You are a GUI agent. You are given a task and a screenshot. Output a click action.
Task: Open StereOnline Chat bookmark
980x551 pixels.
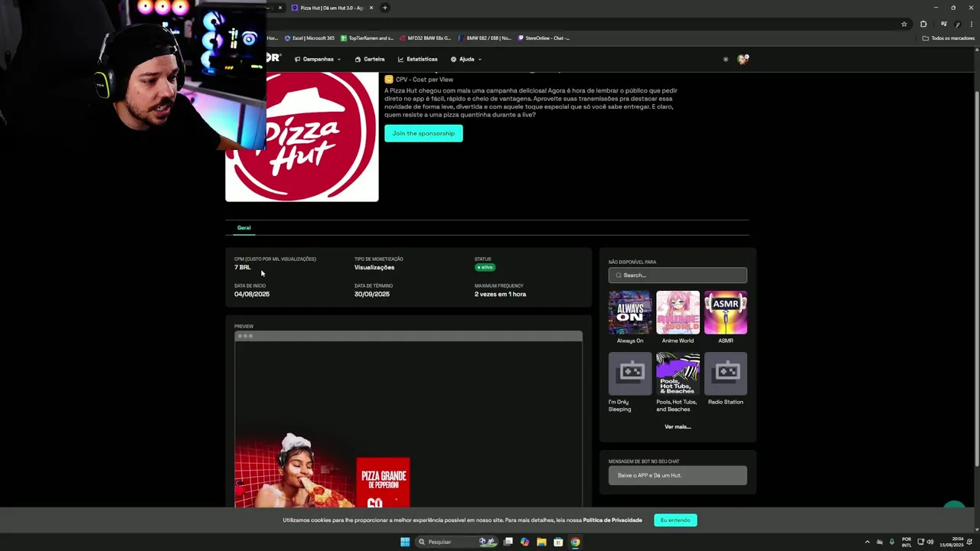coord(544,37)
